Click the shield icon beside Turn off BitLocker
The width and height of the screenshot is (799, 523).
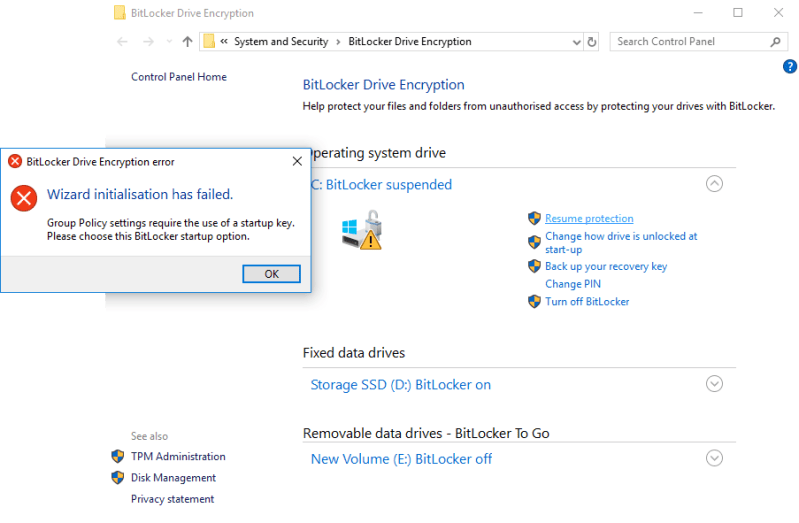click(534, 301)
